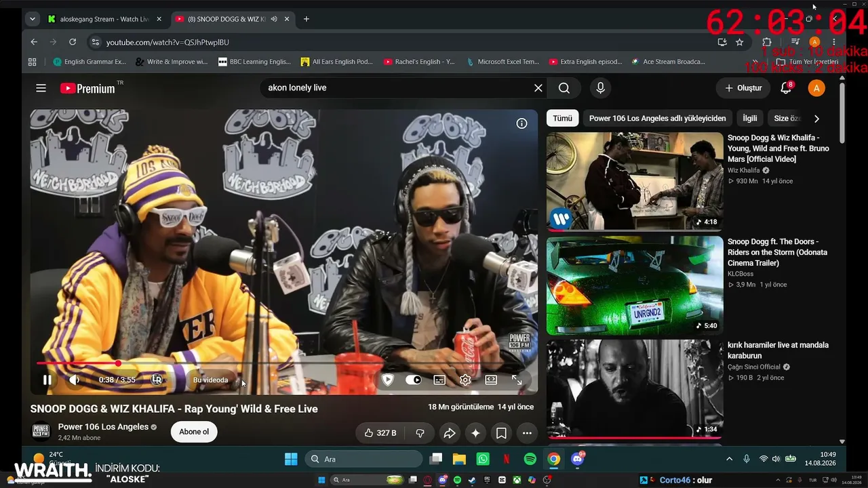Open WhatsApp from the taskbar
The width and height of the screenshot is (868, 488).
[483, 459]
